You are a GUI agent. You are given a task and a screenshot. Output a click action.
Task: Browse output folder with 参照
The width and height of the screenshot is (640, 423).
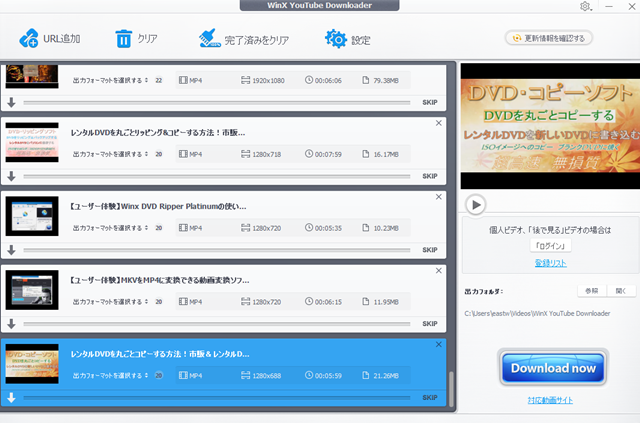point(592,291)
